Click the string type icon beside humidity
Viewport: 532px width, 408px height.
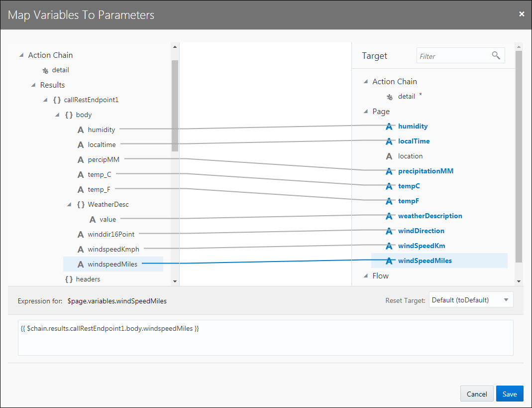tap(81, 130)
